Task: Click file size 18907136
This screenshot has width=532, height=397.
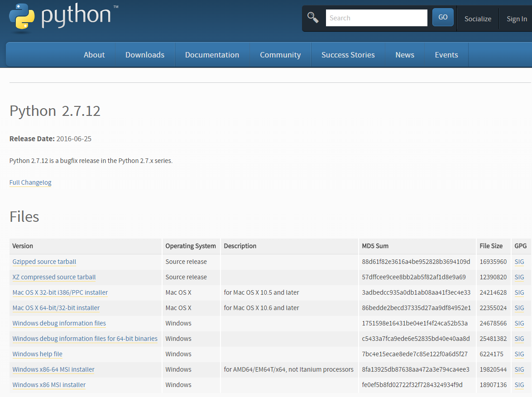Action: coord(493,384)
